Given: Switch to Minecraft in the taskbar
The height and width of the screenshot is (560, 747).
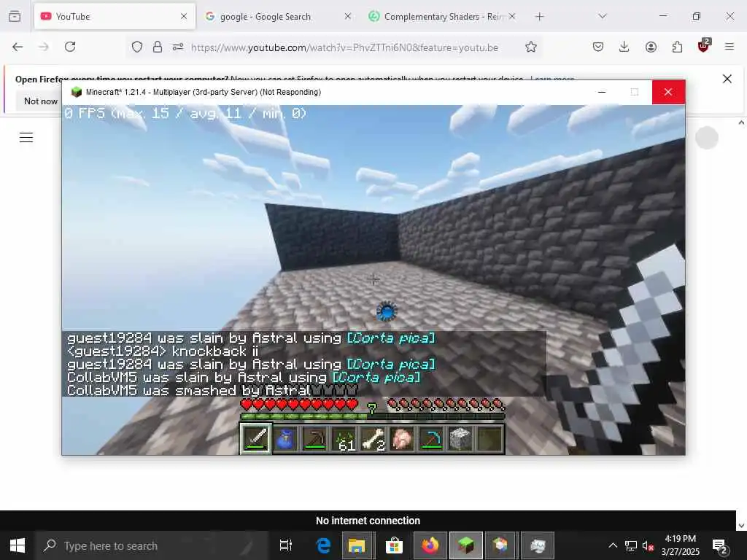Looking at the screenshot, I should coord(465,545).
